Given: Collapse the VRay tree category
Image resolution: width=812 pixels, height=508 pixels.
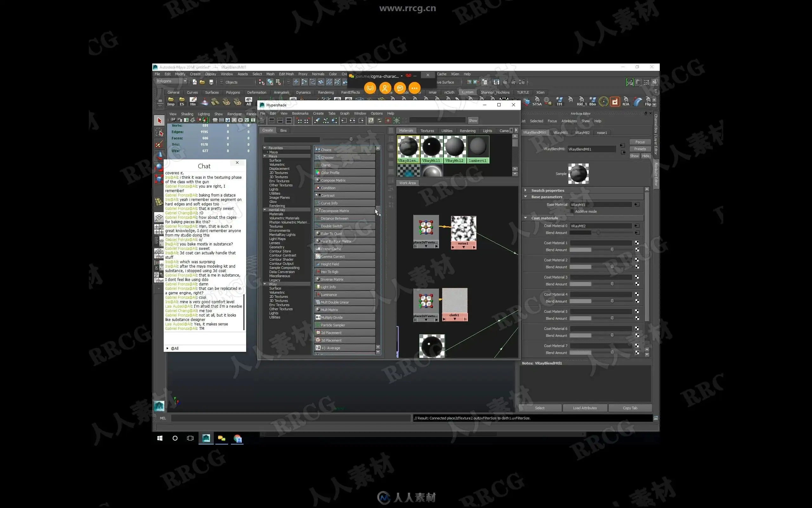Looking at the screenshot, I should pos(265,284).
